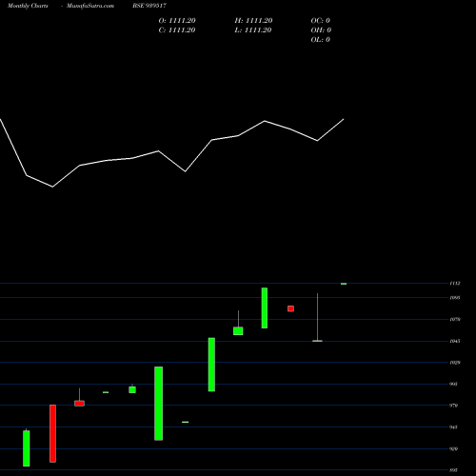Select the 'L: 1111.20' low value
The image size is (476, 476).
pos(253,30)
